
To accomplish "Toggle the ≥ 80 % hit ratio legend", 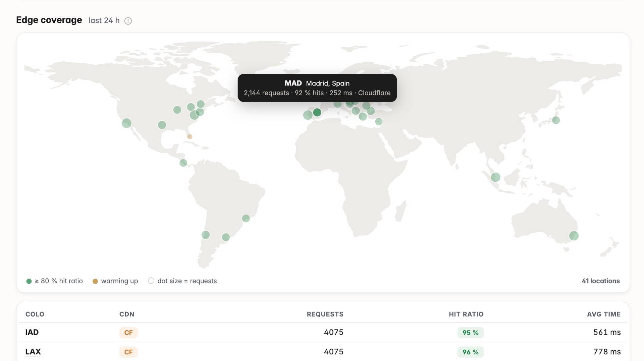I will pyautogui.click(x=54, y=281).
